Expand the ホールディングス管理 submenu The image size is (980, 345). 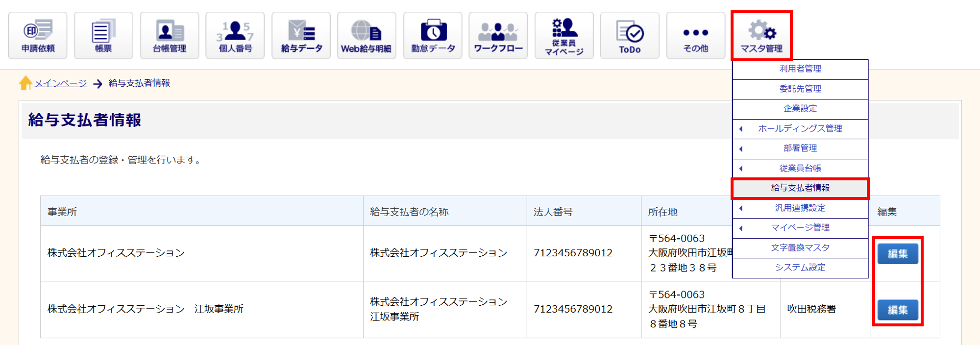tap(800, 129)
